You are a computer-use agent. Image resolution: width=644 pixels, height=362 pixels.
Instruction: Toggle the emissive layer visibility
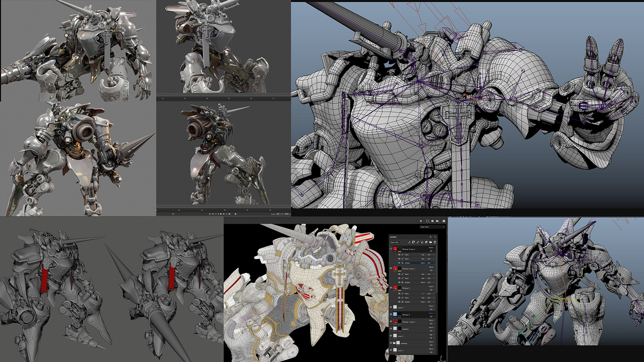tap(391, 328)
